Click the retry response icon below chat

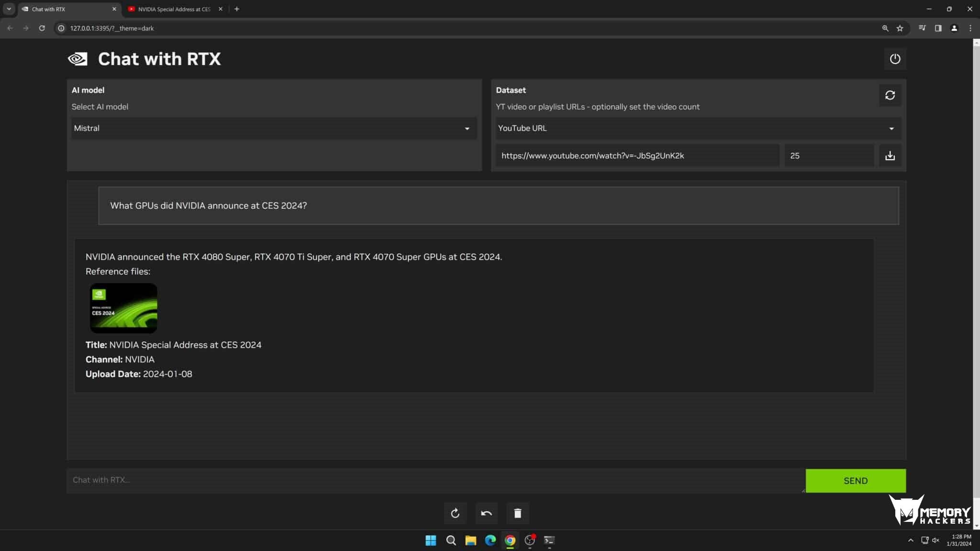pos(455,513)
